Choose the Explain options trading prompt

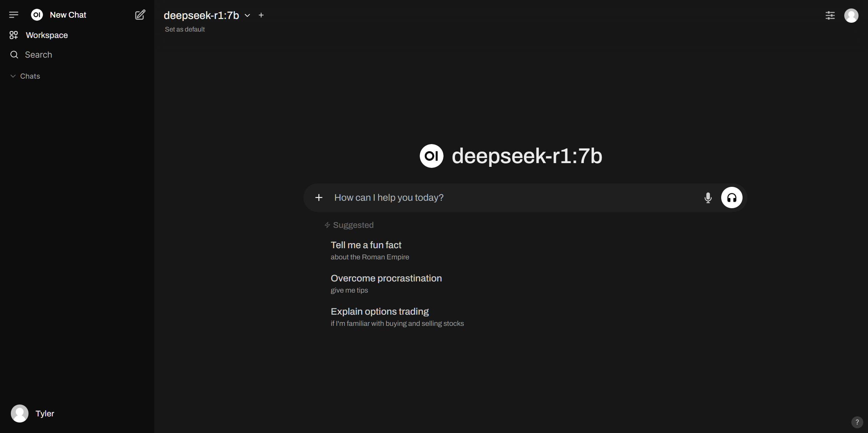(x=379, y=311)
